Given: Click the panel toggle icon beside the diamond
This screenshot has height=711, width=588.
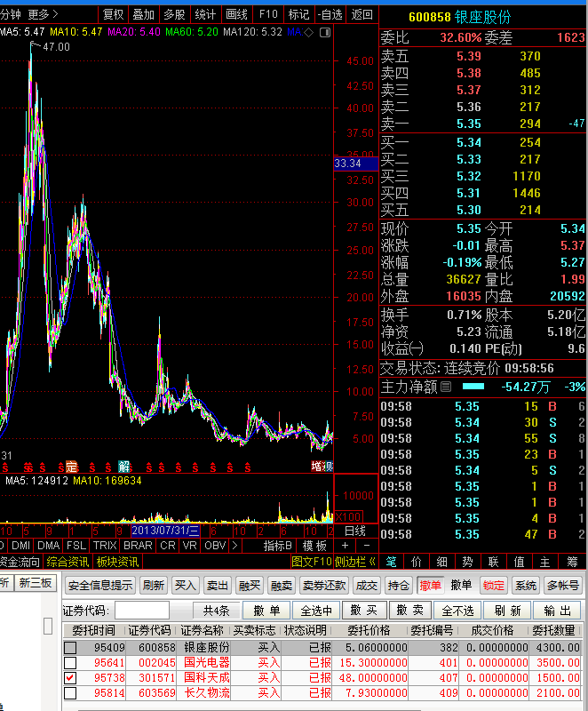Looking at the screenshot, I should point(325,33).
